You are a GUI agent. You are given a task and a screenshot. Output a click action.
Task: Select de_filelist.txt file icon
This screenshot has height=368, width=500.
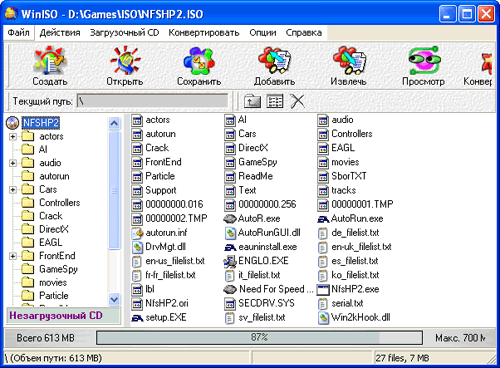(x=322, y=233)
